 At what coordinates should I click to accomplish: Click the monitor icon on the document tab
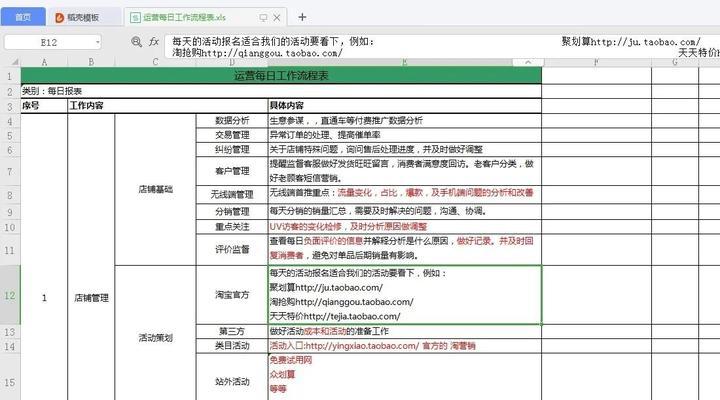[263, 17]
